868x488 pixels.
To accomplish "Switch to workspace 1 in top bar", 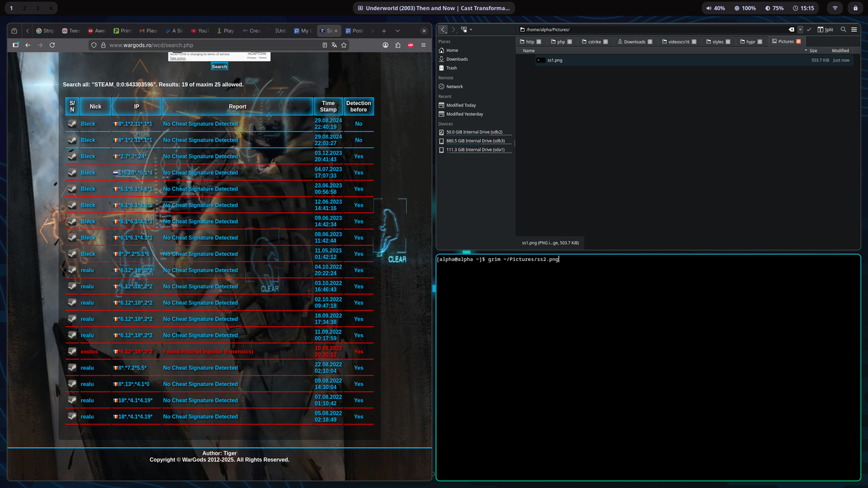I will (11, 8).
